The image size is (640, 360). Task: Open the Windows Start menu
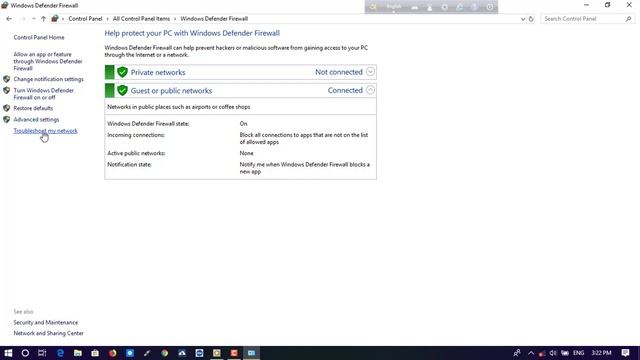8,353
